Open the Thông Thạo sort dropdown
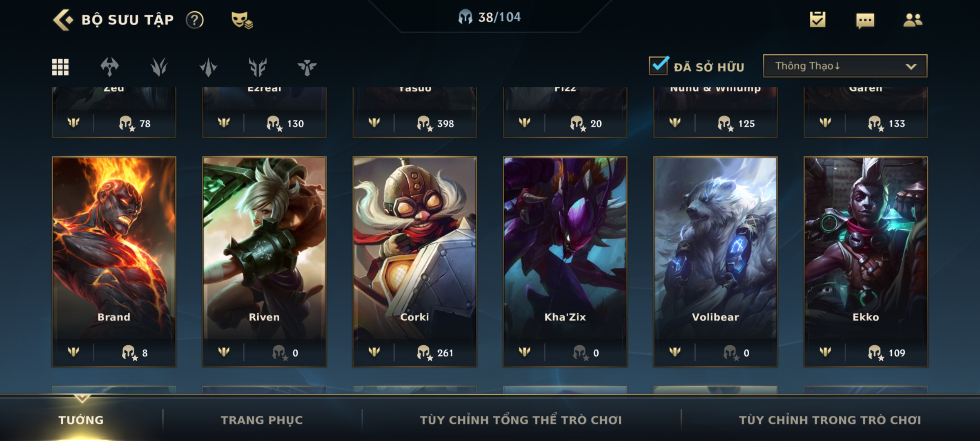The width and height of the screenshot is (980, 441). (845, 66)
